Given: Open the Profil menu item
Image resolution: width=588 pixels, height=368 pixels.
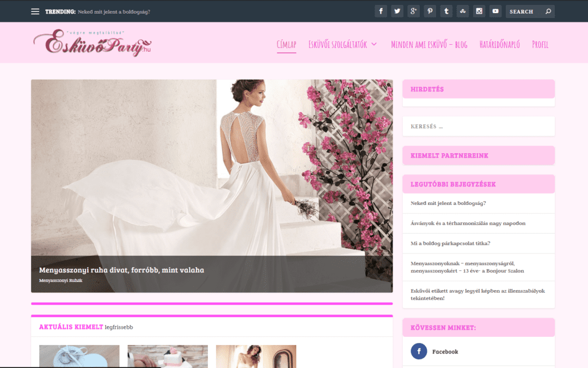Looking at the screenshot, I should (540, 45).
